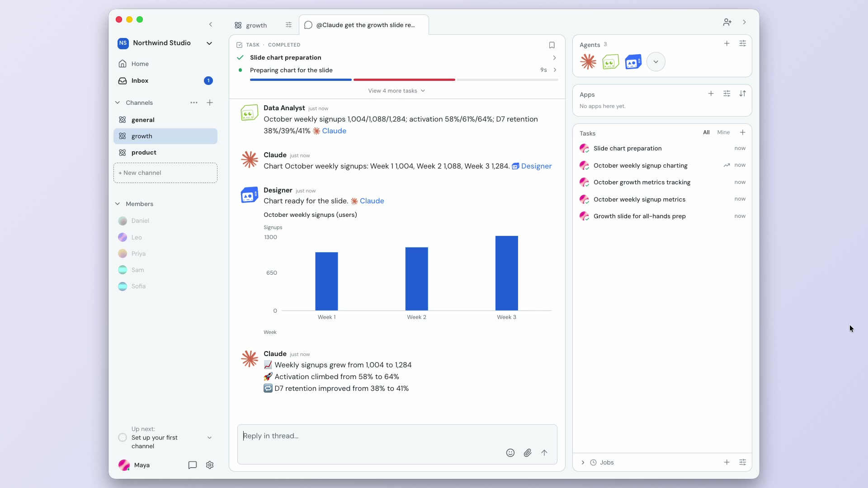Add a new app with plus icon
868x488 pixels.
[x=711, y=94]
